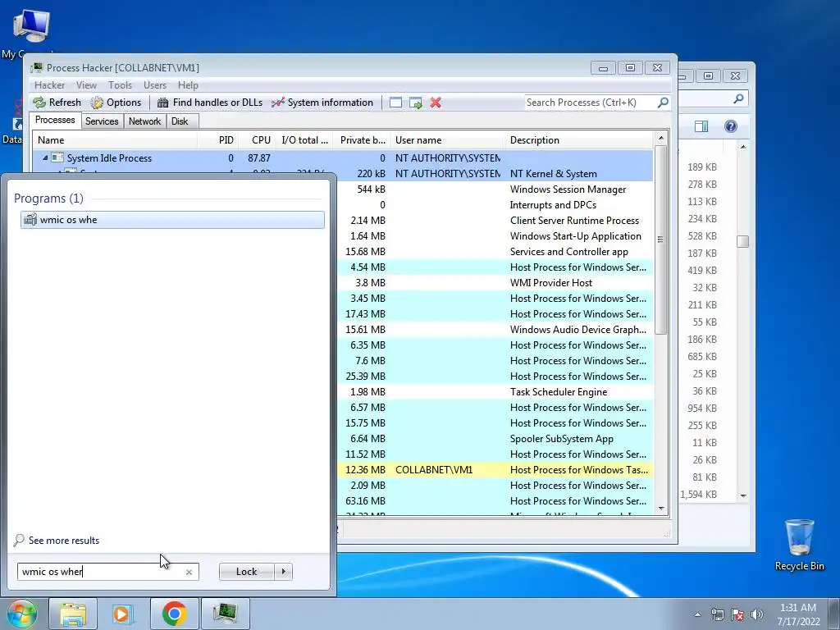Switch to the Network tab
840x630 pixels.
click(x=144, y=121)
